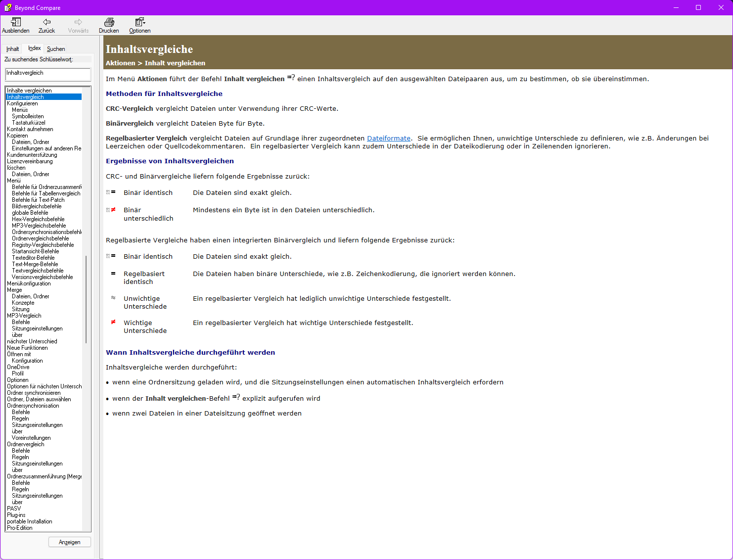The image size is (733, 560).
Task: Select 'Ordner, Dateien auswählen' index entry
Action: pyautogui.click(x=39, y=399)
